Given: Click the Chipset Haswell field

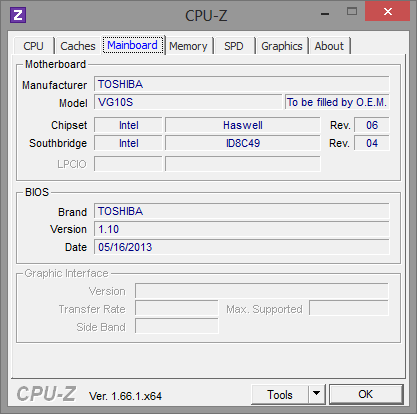Looking at the screenshot, I should point(243,125).
